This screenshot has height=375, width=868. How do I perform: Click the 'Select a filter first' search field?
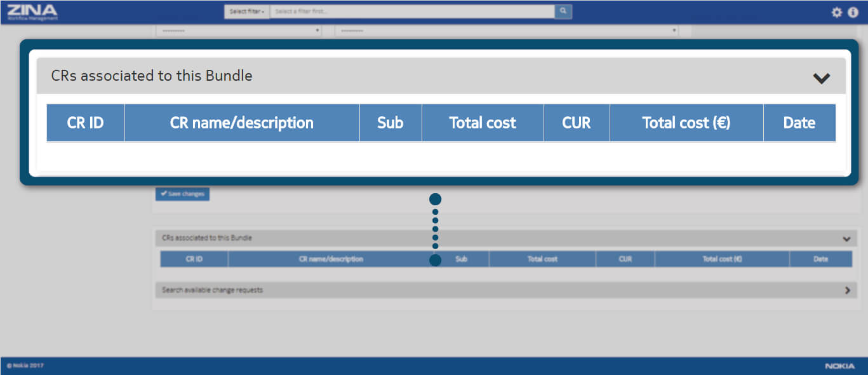(411, 11)
